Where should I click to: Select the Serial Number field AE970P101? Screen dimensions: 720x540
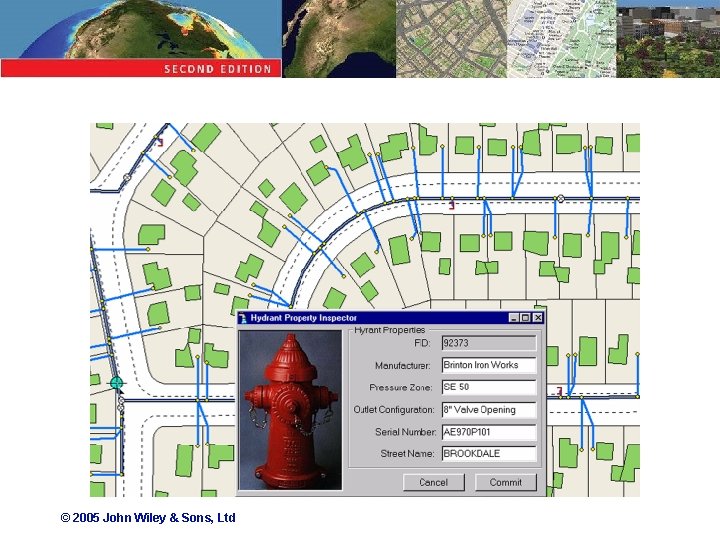tap(489, 432)
